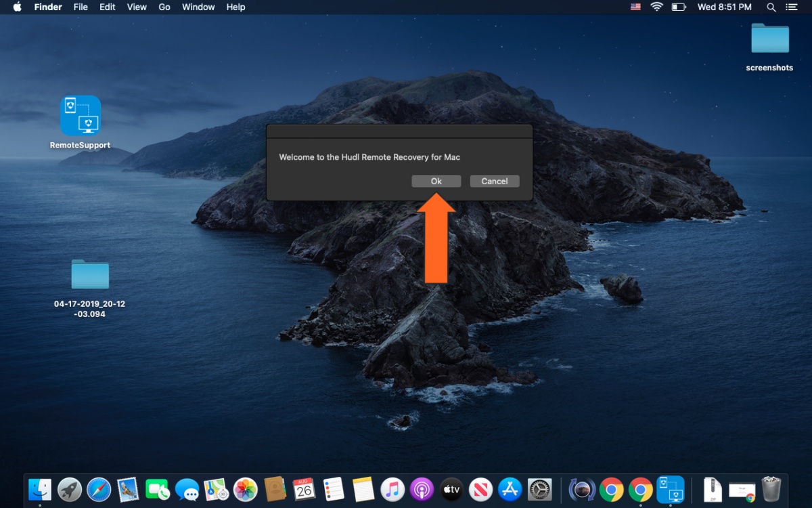812x508 pixels.
Task: Open the Go menu in menu bar
Action: [x=164, y=7]
